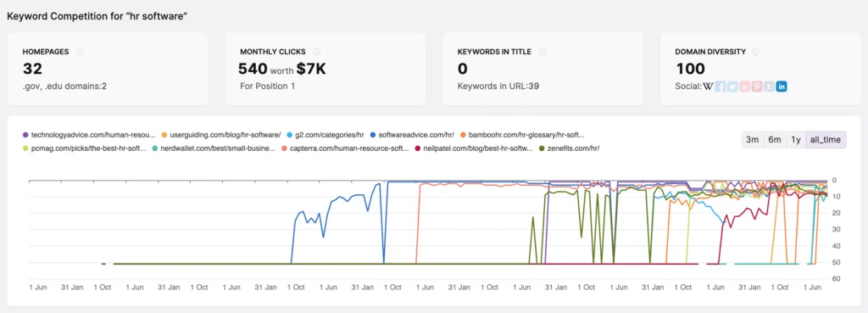Click the KEYWORDS IN TITLE value 0
Viewport: 868px width, 313px height.
(462, 69)
